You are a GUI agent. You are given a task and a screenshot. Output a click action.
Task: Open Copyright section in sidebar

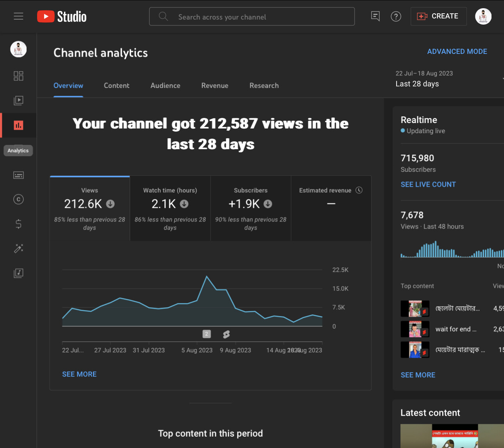pos(18,200)
